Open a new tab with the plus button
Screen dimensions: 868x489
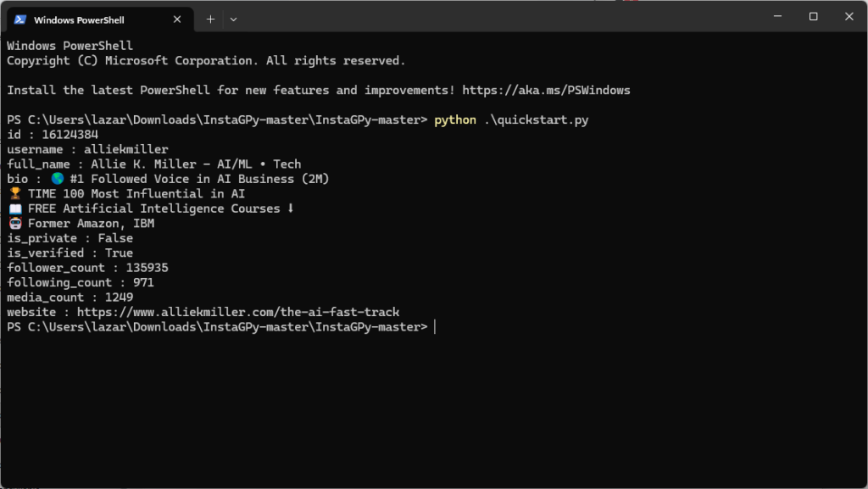coord(210,19)
